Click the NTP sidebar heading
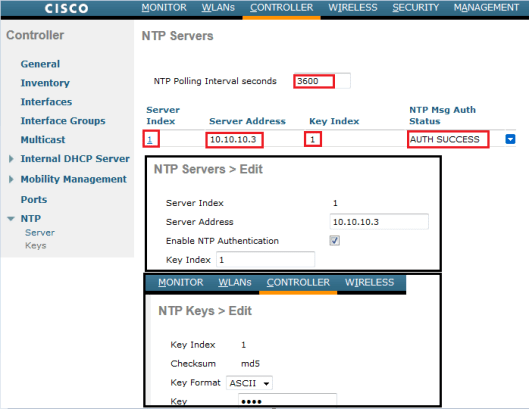Image resolution: width=529 pixels, height=409 pixels. [31, 218]
